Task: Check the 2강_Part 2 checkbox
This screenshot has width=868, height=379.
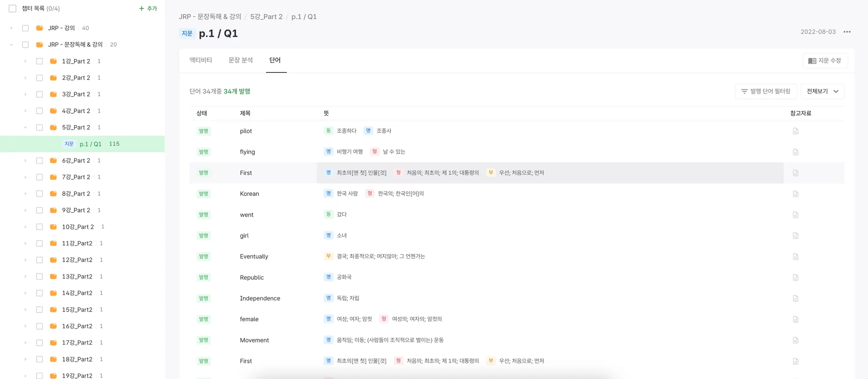Action: [39, 78]
